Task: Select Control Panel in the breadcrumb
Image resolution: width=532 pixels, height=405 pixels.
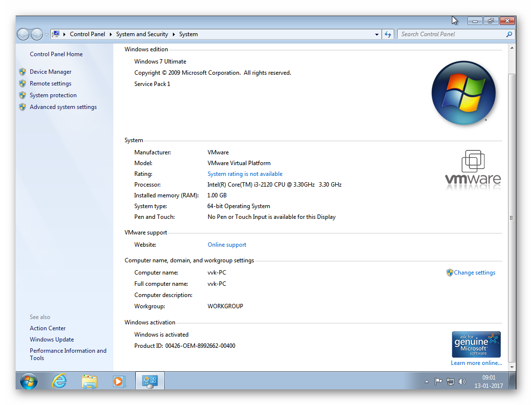Action: tap(87, 34)
